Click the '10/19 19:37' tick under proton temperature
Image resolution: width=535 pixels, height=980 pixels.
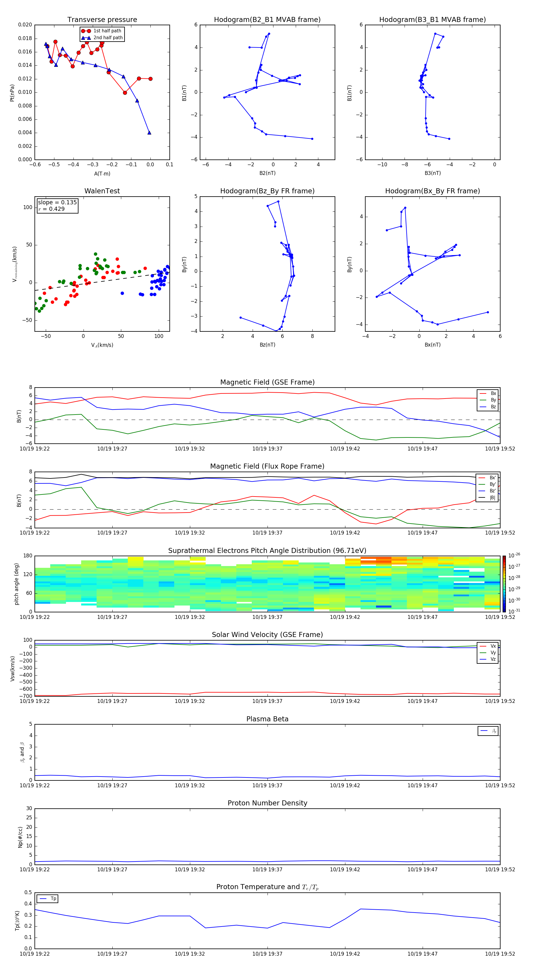[267, 954]
